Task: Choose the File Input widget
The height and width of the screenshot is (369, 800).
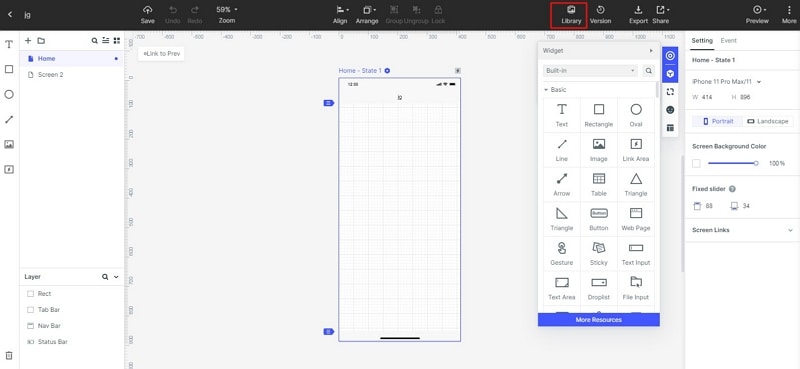Action: point(636,288)
